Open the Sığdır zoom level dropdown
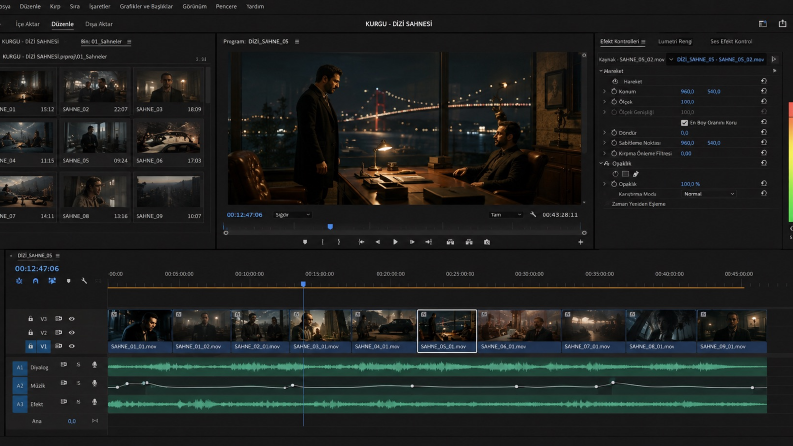Image resolution: width=793 pixels, height=446 pixels. [292, 215]
